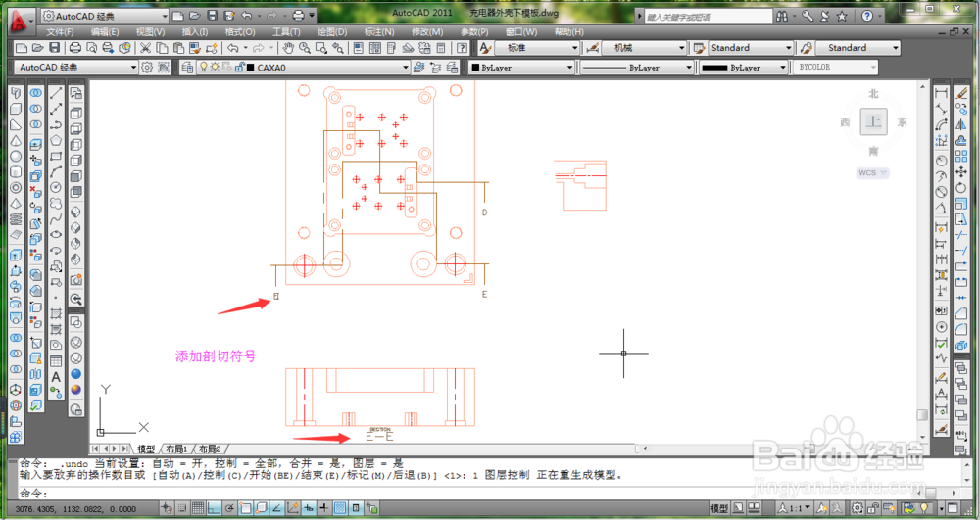The height and width of the screenshot is (520, 980).
Task: Click the Zoom Realtime icon
Action: pos(305,48)
